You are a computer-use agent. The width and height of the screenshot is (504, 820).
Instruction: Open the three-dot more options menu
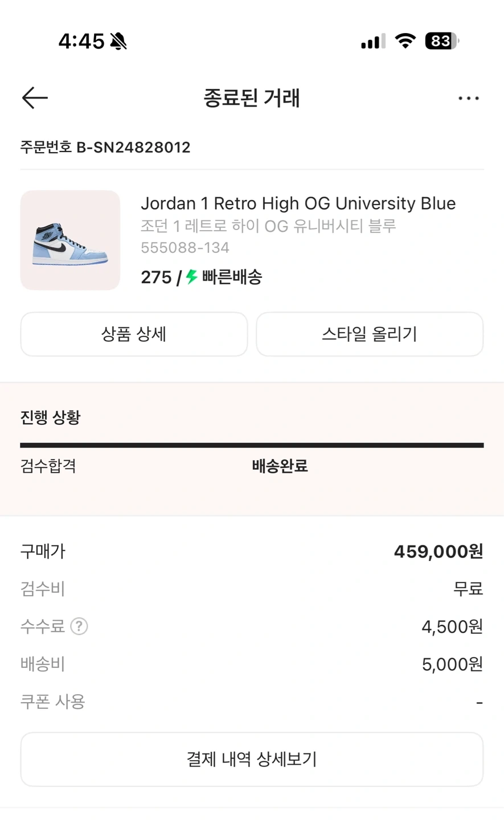click(x=468, y=99)
